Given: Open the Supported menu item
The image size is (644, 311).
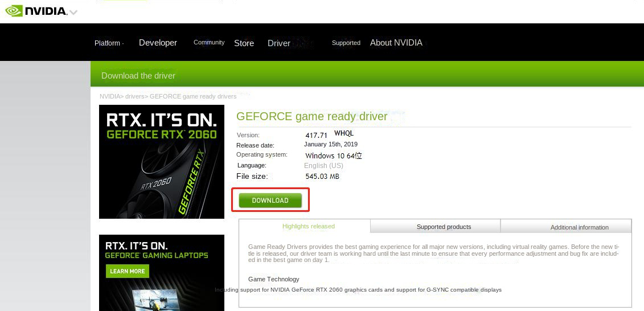Looking at the screenshot, I should coord(346,43).
